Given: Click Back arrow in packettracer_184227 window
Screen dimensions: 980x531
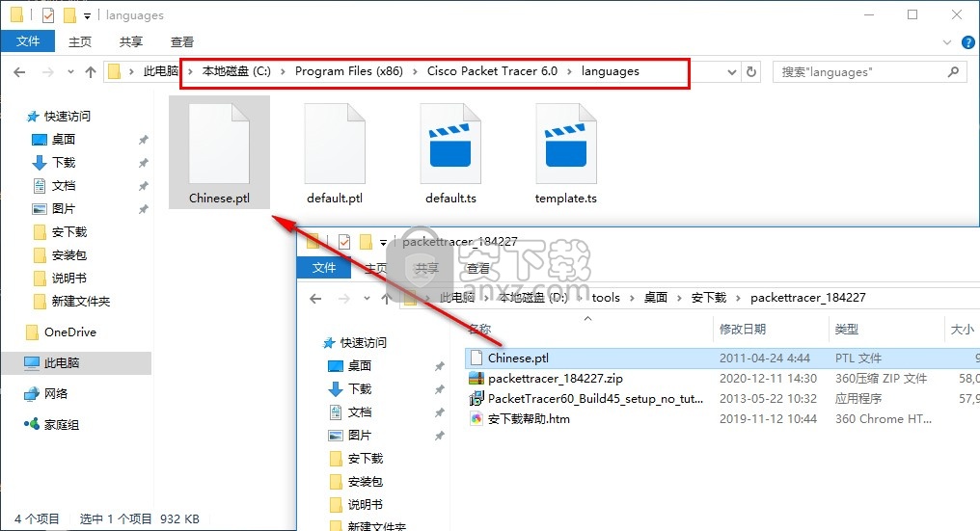Looking at the screenshot, I should [315, 299].
